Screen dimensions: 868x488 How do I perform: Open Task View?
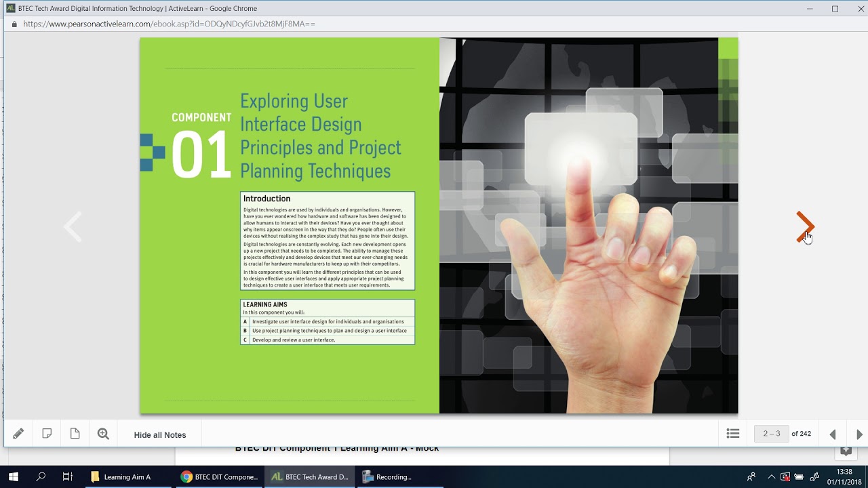(x=67, y=476)
